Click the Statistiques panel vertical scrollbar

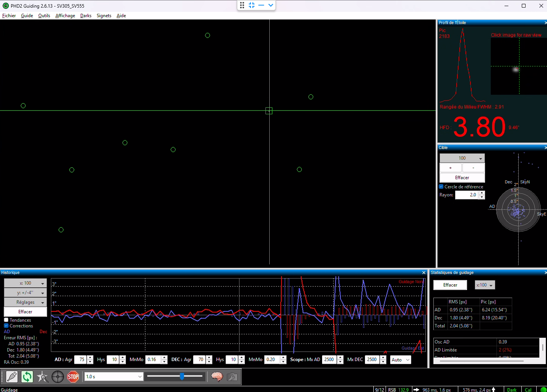point(542,347)
